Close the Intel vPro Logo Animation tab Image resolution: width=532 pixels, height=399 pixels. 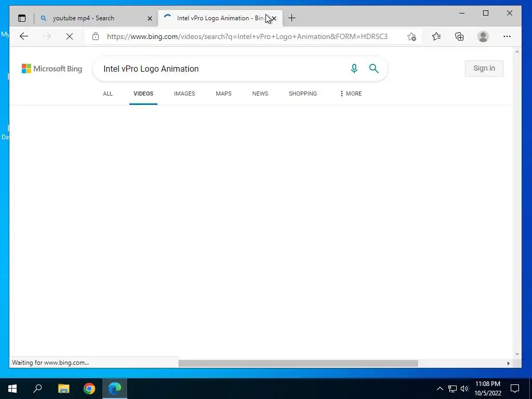click(274, 18)
